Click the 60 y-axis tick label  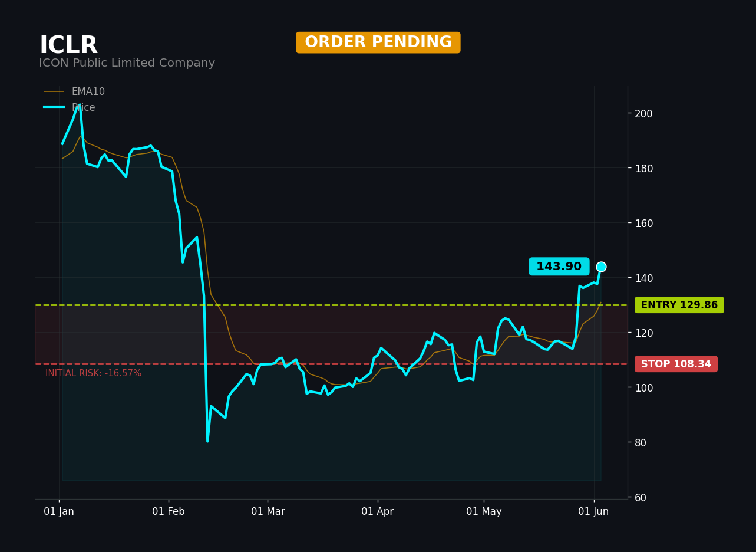641,497
